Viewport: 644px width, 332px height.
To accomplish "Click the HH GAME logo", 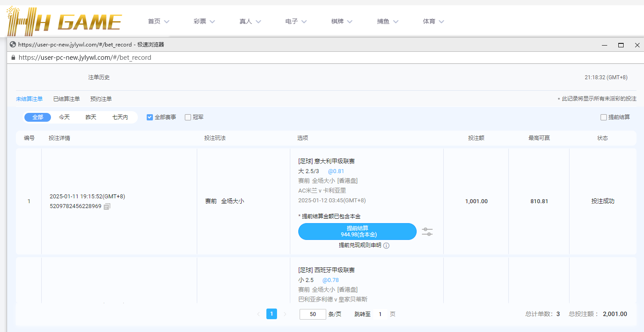I will (64, 21).
